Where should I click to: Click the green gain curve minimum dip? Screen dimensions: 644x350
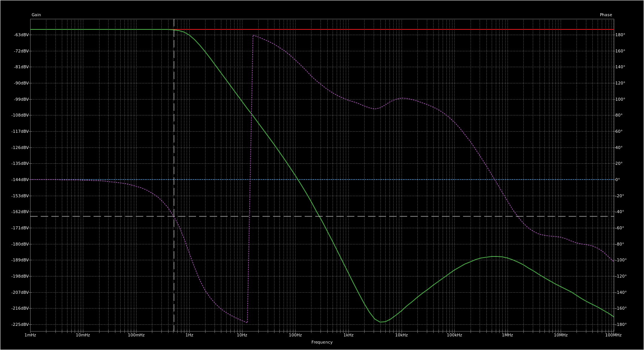pyautogui.click(x=381, y=322)
